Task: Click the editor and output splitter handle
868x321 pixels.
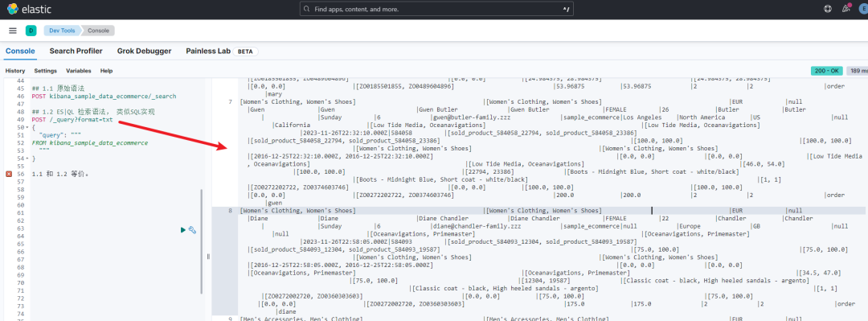Action: [209, 256]
